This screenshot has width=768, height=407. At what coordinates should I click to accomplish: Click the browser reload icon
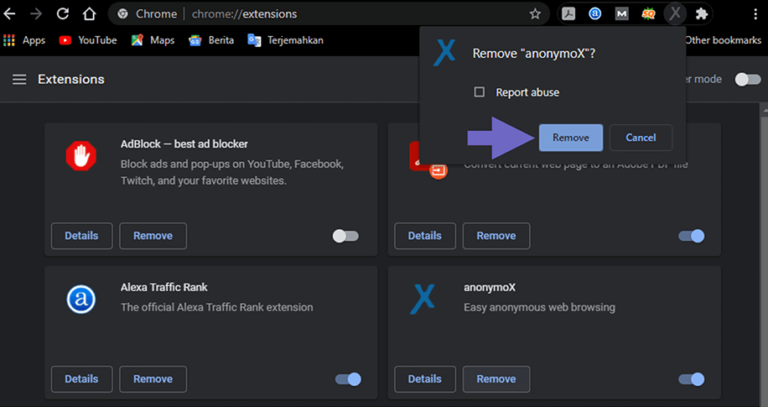(62, 14)
